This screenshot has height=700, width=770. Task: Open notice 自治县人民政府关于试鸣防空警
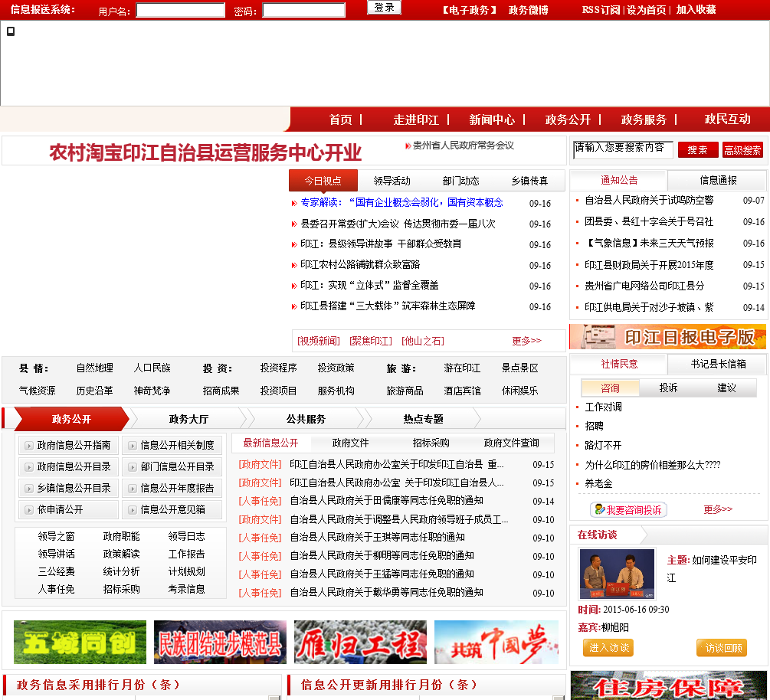649,200
